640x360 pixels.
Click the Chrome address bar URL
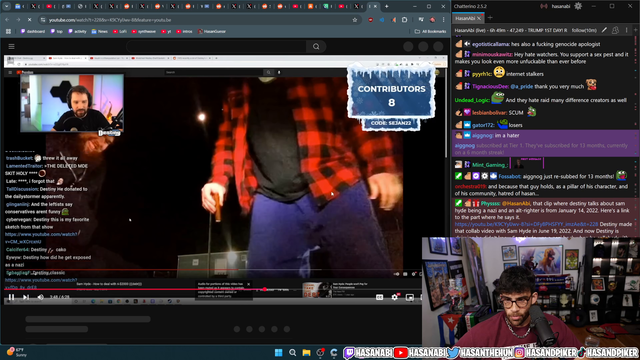tap(110, 20)
